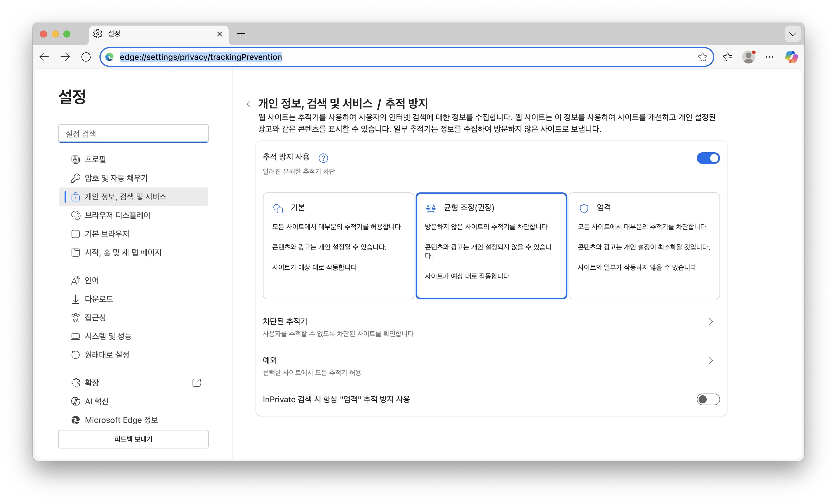Open 언어 settings
This screenshot has height=504, width=837.
point(133,280)
